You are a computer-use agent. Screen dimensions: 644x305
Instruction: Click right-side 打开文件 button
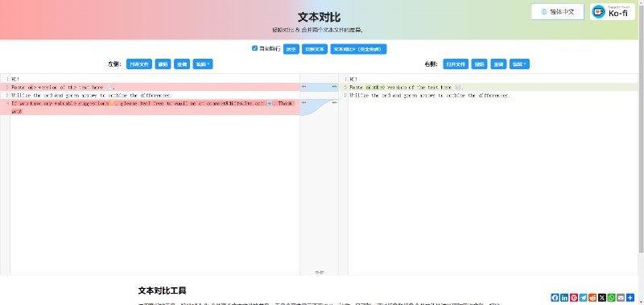(x=456, y=64)
